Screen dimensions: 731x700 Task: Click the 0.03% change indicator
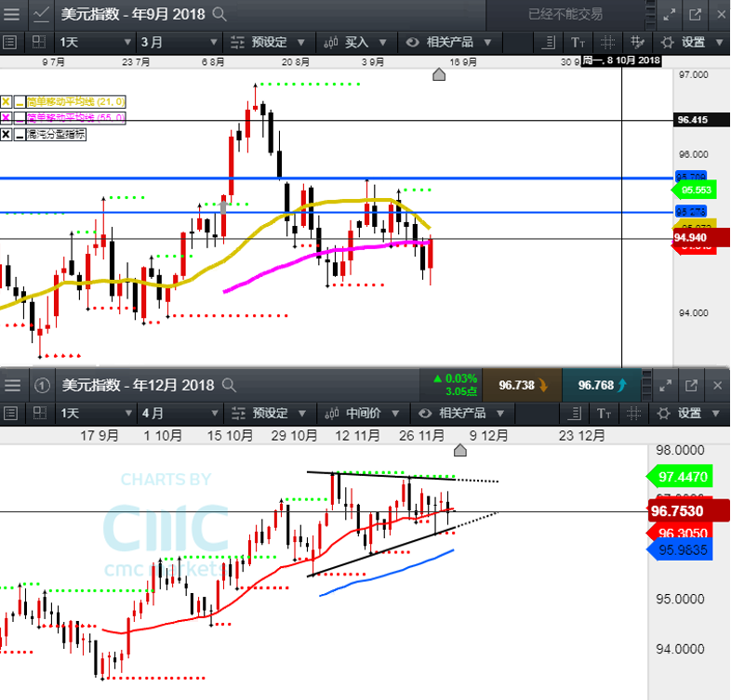pos(456,378)
